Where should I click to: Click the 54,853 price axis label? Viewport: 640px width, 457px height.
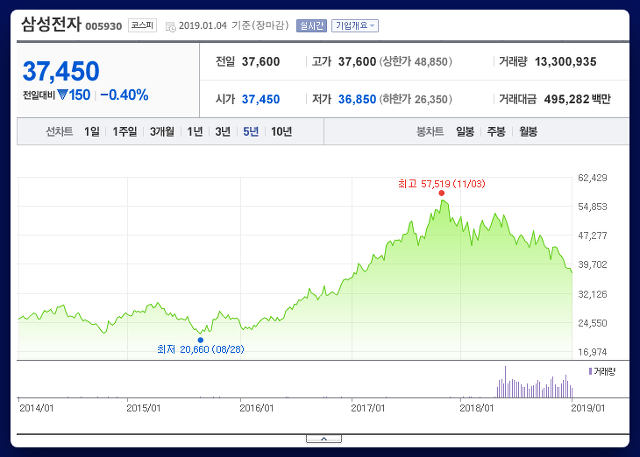click(x=593, y=207)
